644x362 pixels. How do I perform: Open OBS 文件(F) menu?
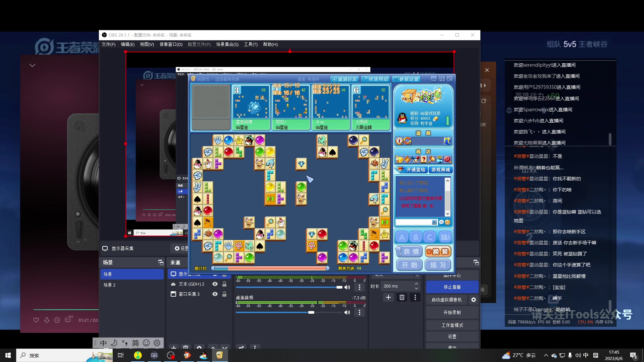[108, 44]
